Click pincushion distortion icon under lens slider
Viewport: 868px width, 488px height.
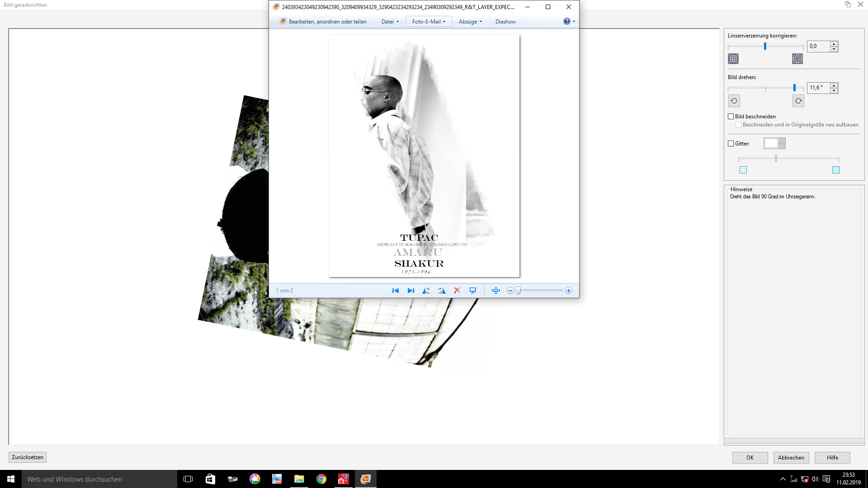(x=797, y=59)
